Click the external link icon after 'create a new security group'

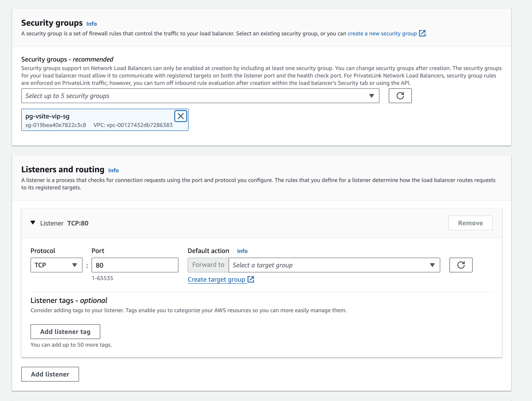(422, 34)
